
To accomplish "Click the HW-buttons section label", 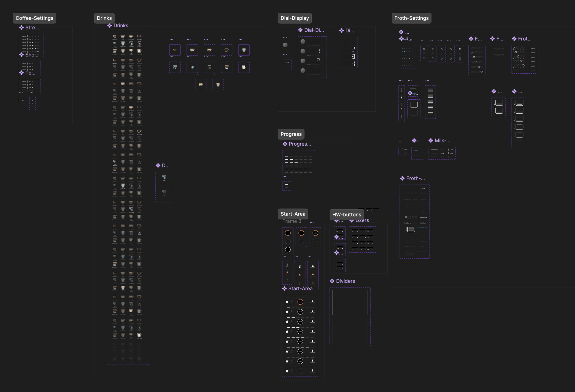I will 346,215.
